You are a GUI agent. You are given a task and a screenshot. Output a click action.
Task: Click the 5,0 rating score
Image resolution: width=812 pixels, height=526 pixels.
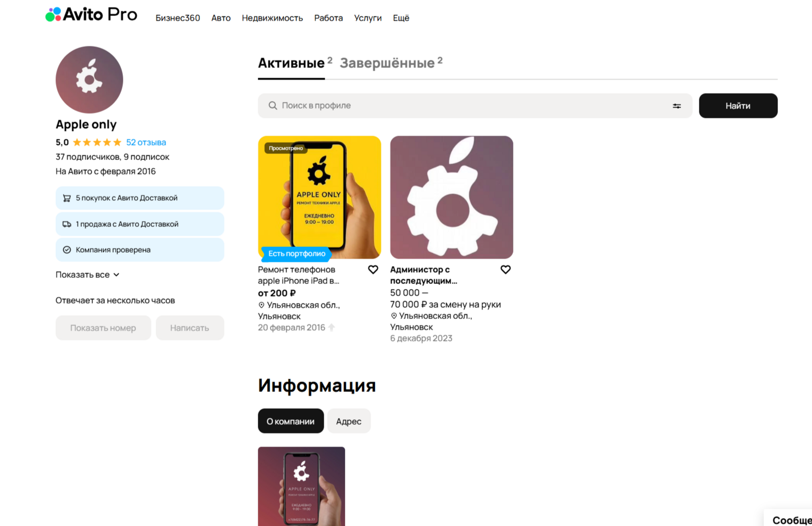[62, 142]
